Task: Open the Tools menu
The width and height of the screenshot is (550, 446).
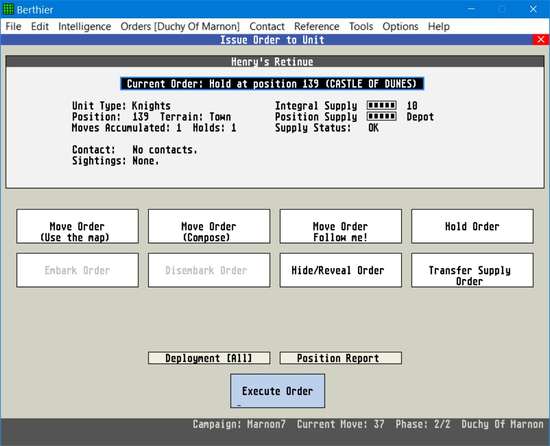Action: point(361,26)
